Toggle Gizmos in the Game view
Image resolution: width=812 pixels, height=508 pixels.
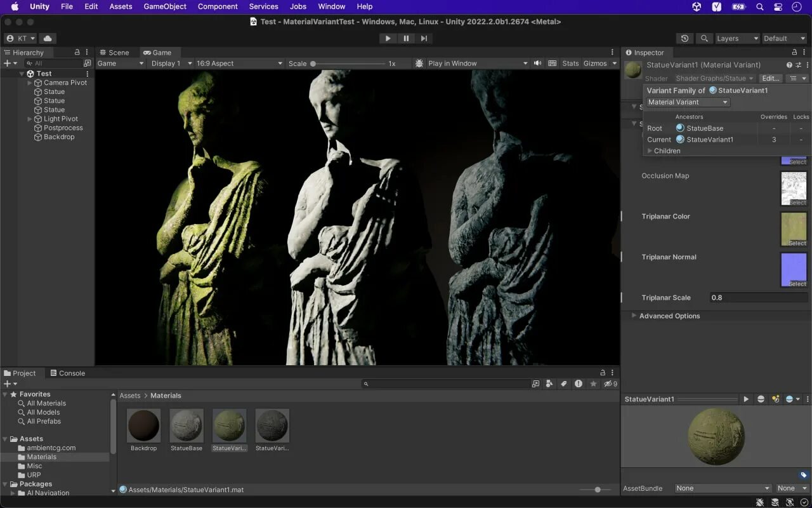click(x=595, y=63)
